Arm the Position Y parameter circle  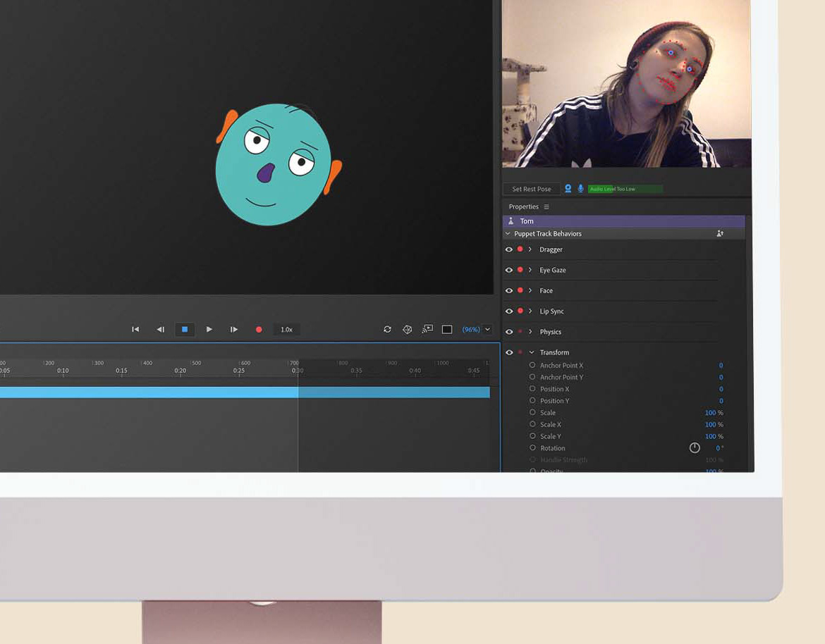point(532,401)
